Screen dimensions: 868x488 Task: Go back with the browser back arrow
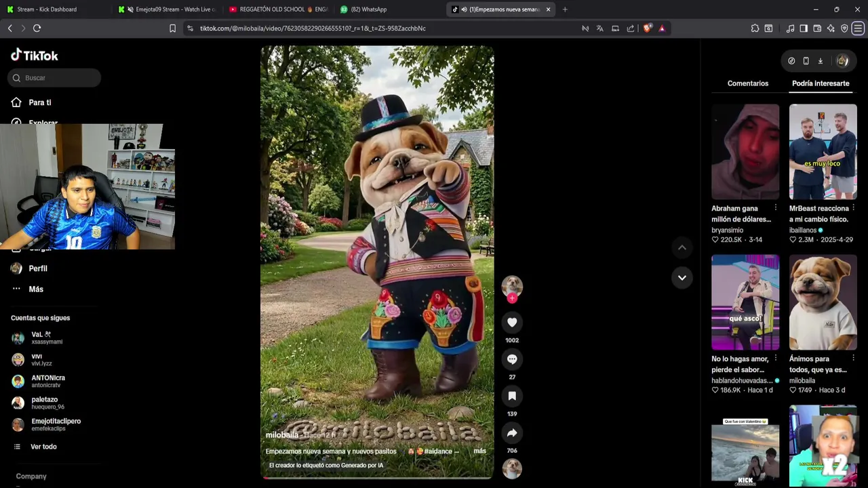tap(9, 28)
